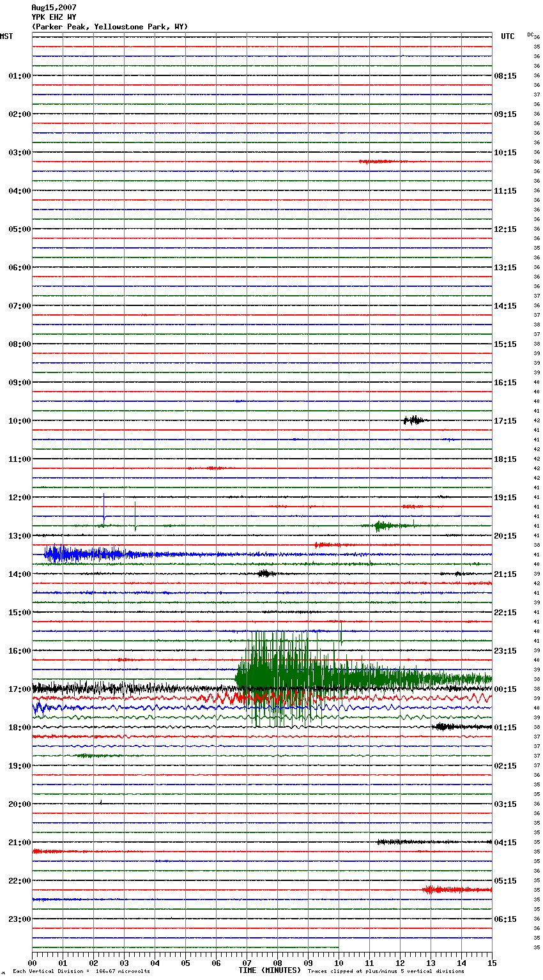Select the 21:00 MST row label

pyautogui.click(x=19, y=843)
